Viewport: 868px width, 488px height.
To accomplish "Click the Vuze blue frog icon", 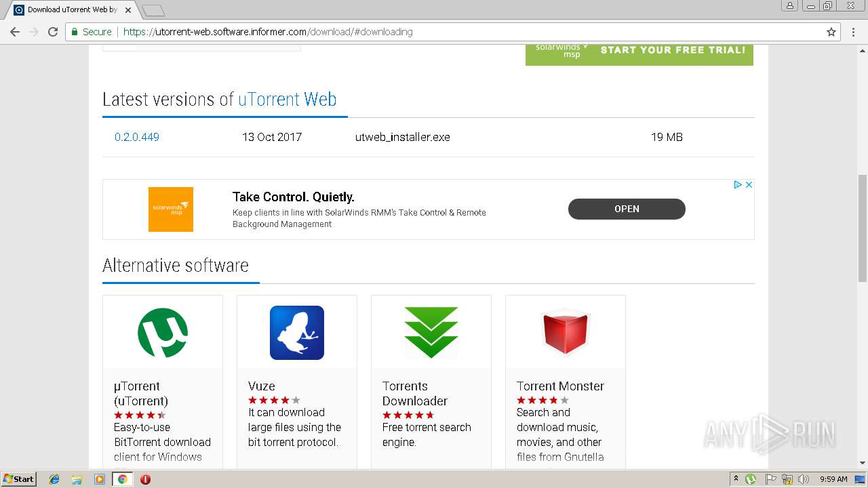I will 297,333.
